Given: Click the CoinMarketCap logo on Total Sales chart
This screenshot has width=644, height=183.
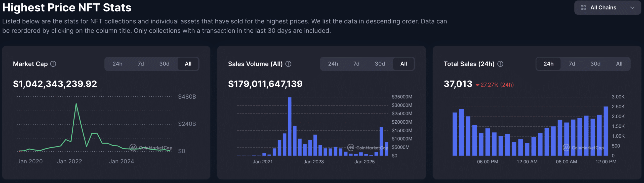Looking at the screenshot, I should point(566,148).
